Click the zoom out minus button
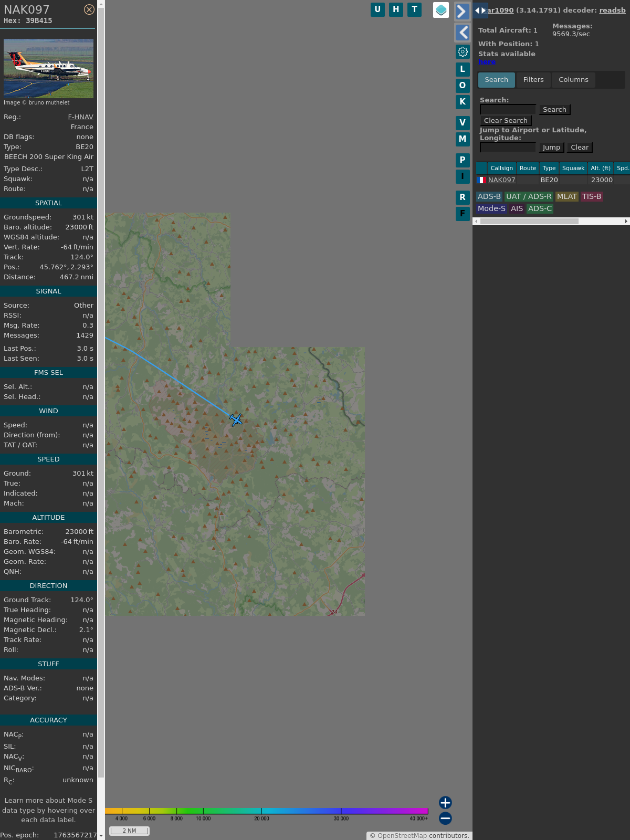Image resolution: width=630 pixels, height=840 pixels. point(445,818)
